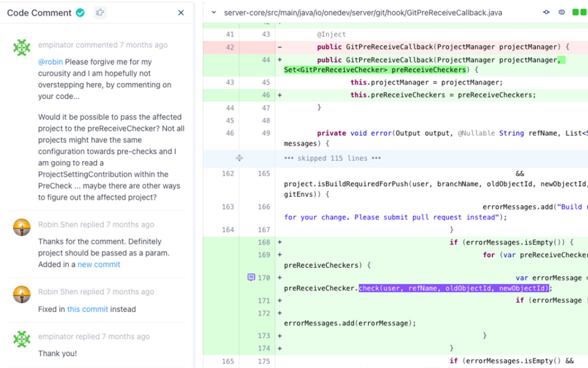Click the resolved checkmark badge beside Code Comment

[x=80, y=13]
